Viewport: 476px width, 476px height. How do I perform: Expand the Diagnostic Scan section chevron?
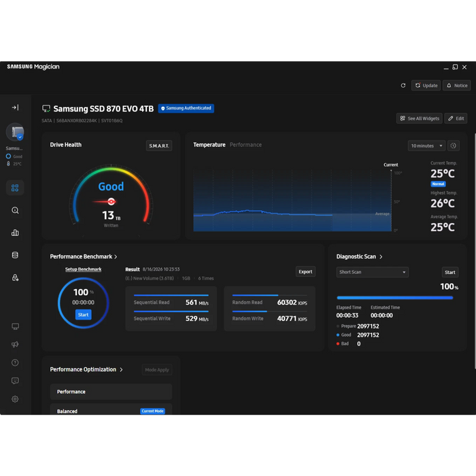(381, 257)
